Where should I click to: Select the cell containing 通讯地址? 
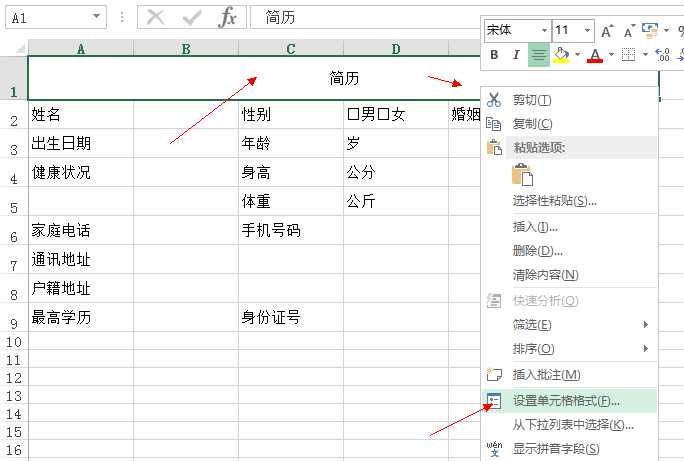coord(81,260)
